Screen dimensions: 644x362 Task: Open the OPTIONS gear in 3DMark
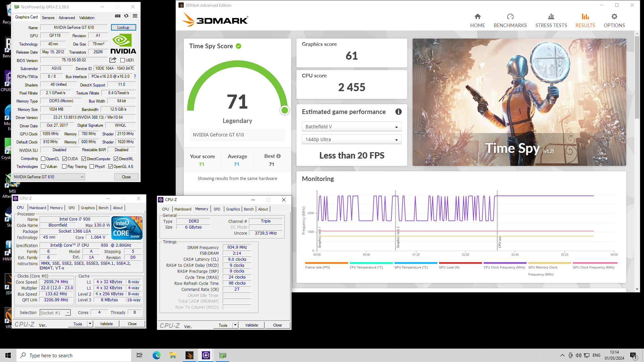[614, 20]
